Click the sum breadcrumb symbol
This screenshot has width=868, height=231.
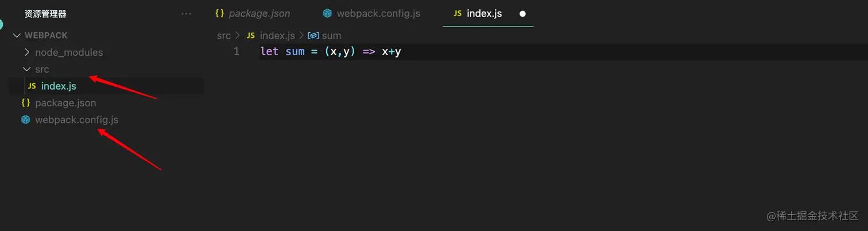tap(331, 36)
